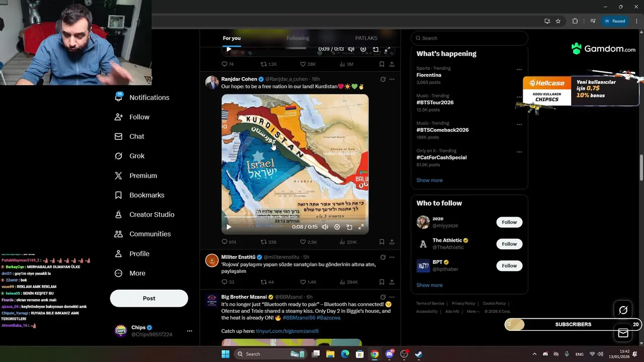Open the Follow sidebar item
644x362 pixels.
click(132, 117)
